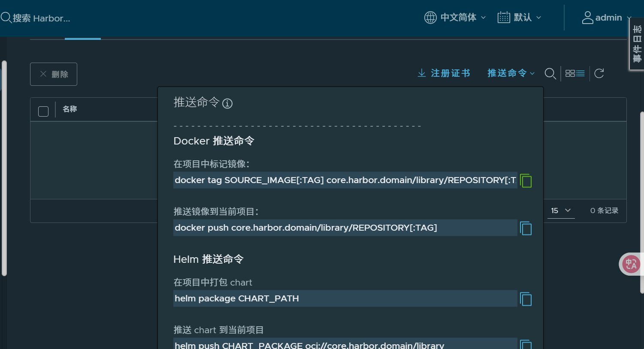
Task: Refresh the repository list
Action: [x=599, y=73]
